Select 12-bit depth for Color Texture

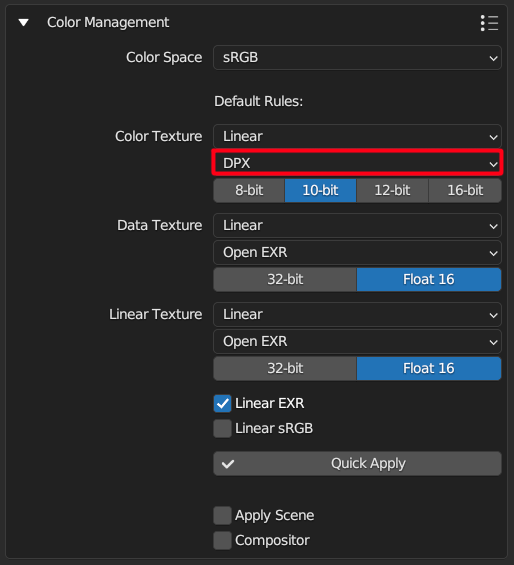click(x=392, y=190)
